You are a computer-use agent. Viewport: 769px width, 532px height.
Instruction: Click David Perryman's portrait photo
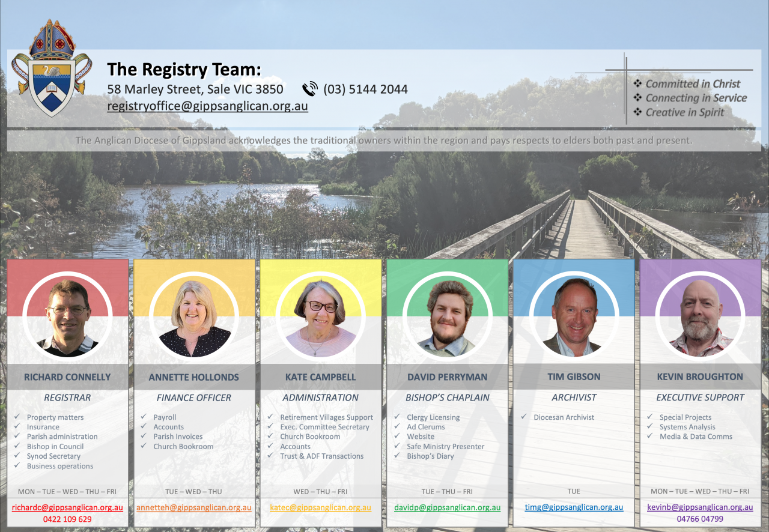point(447,316)
